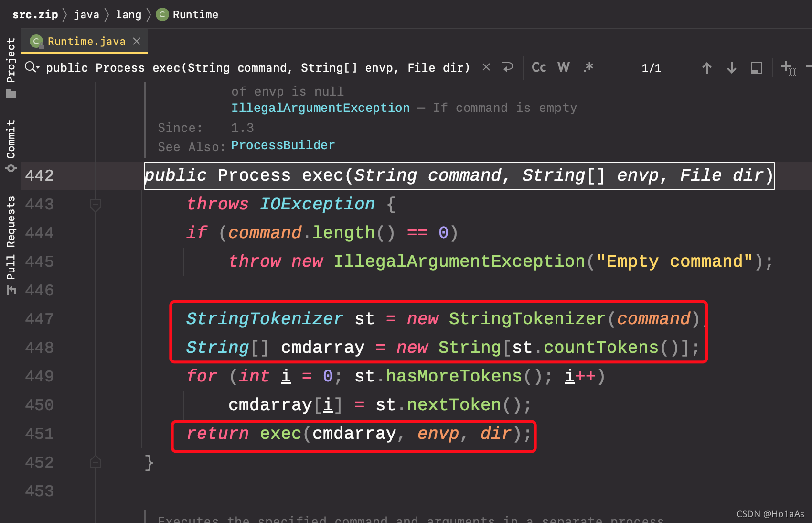Click the Commit sidebar icon
Screen dimensions: 812x523
11,168
